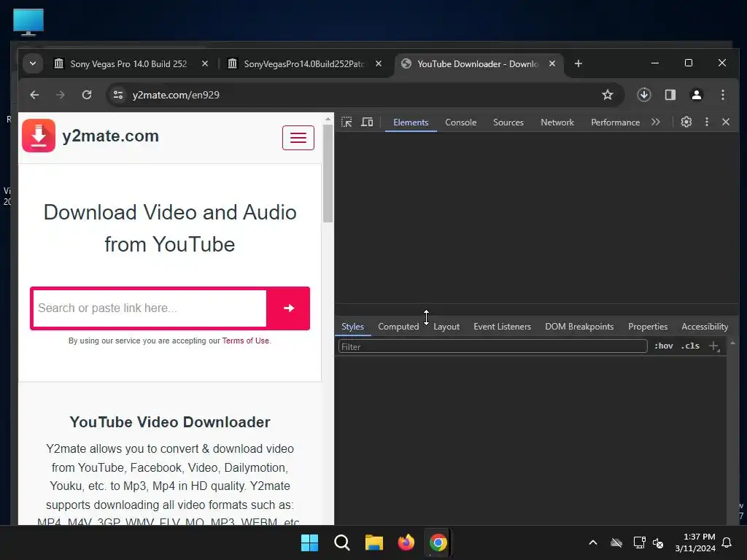The width and height of the screenshot is (747, 560).
Task: Toggle the device toolbar icon
Action: 367,122
